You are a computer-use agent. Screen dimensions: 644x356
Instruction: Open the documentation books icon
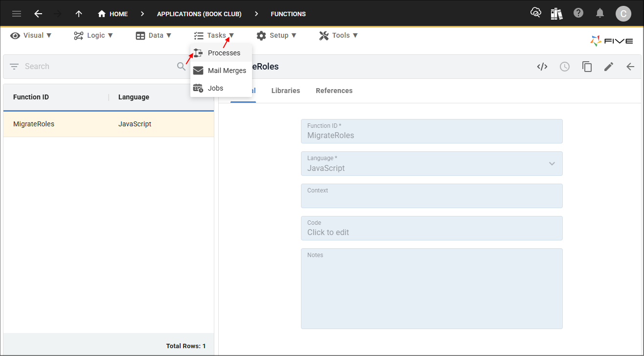pyautogui.click(x=556, y=14)
